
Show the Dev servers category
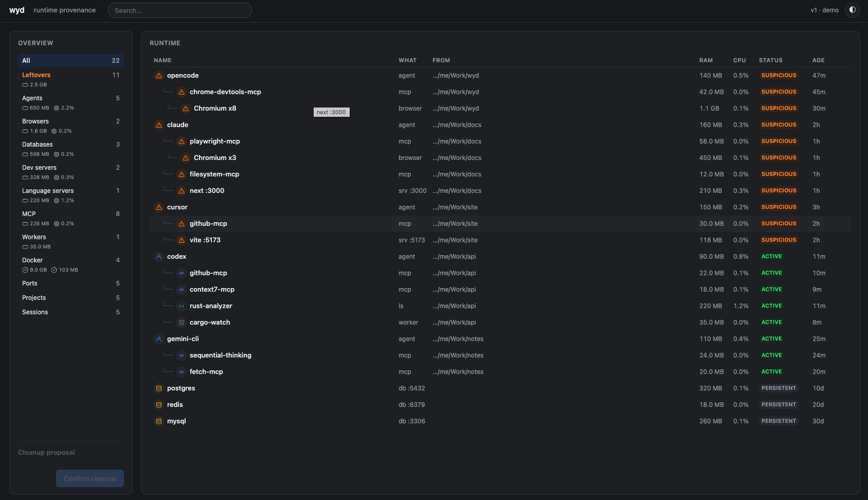[71, 172]
